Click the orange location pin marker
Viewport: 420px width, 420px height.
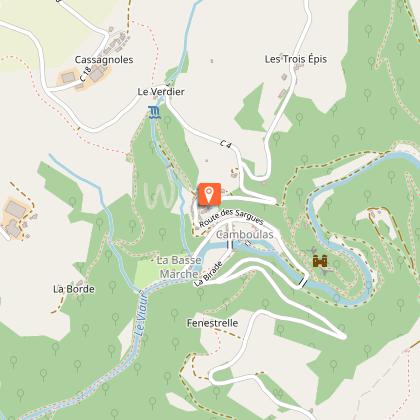209,194
